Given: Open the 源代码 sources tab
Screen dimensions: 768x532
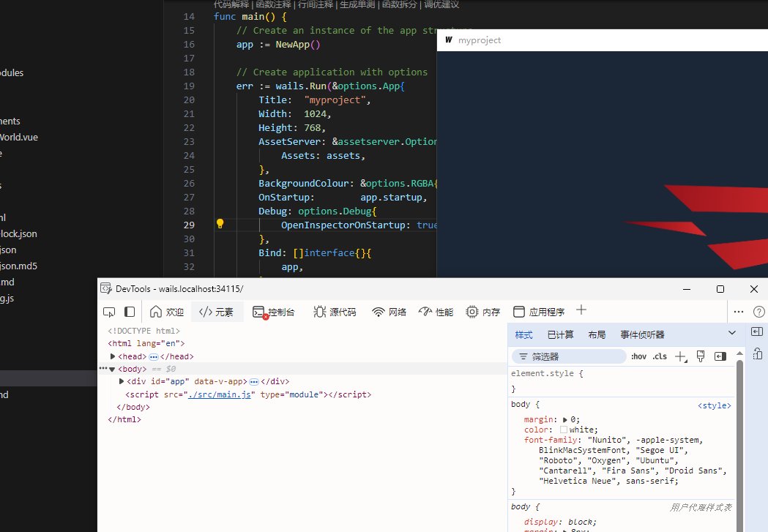Looking at the screenshot, I should [335, 312].
